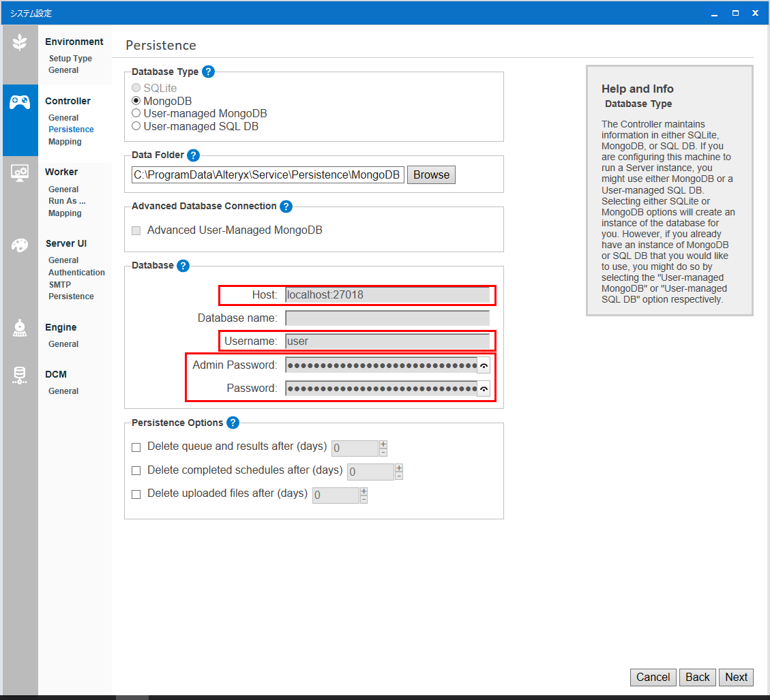
Task: Show help for Data Folder
Action: pos(194,155)
